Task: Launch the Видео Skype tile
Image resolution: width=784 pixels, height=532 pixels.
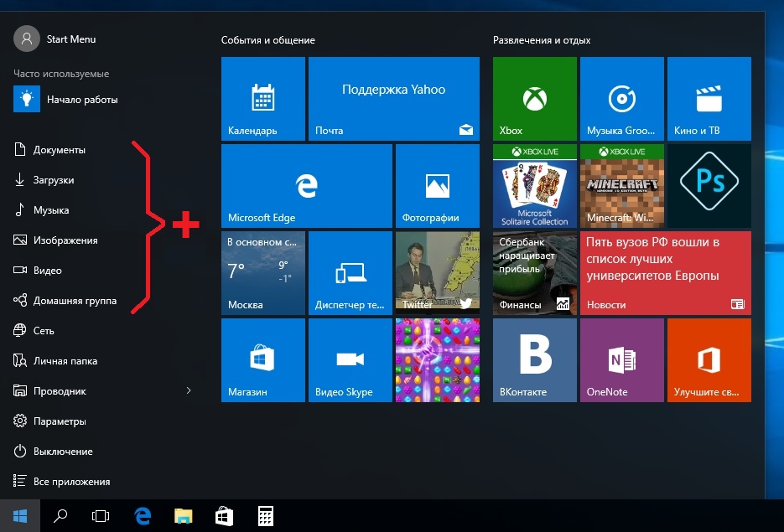Action: pos(350,360)
